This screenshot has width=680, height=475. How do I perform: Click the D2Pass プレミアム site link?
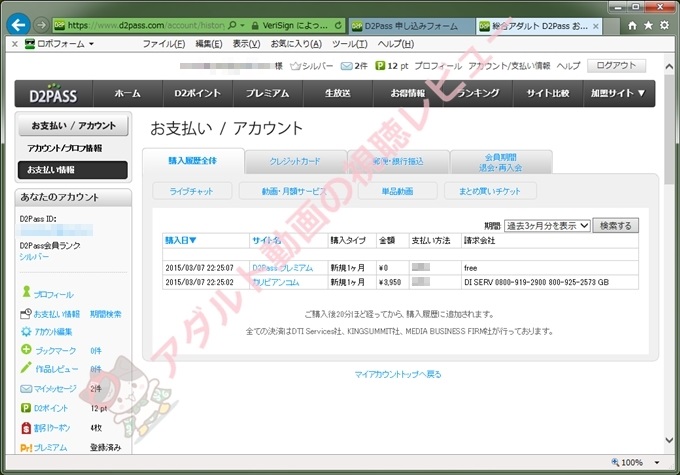click(282, 268)
